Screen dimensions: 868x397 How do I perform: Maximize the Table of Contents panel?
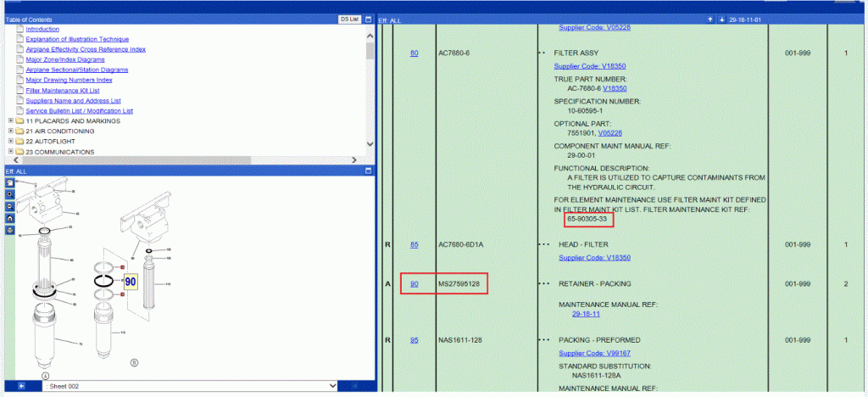pos(369,19)
